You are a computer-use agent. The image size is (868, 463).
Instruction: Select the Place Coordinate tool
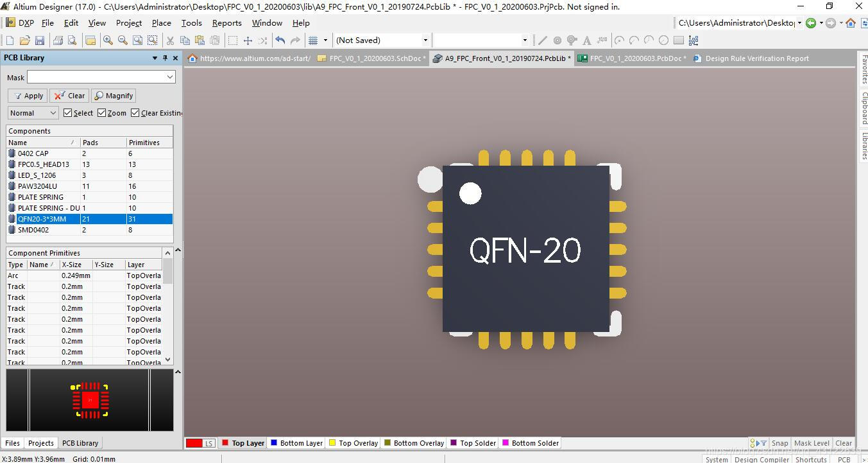pyautogui.click(x=602, y=40)
